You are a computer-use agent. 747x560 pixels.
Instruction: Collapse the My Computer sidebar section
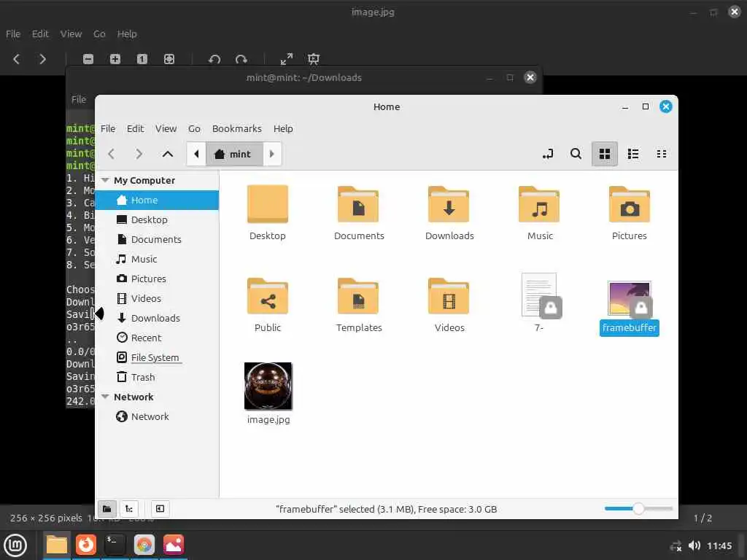pos(105,181)
